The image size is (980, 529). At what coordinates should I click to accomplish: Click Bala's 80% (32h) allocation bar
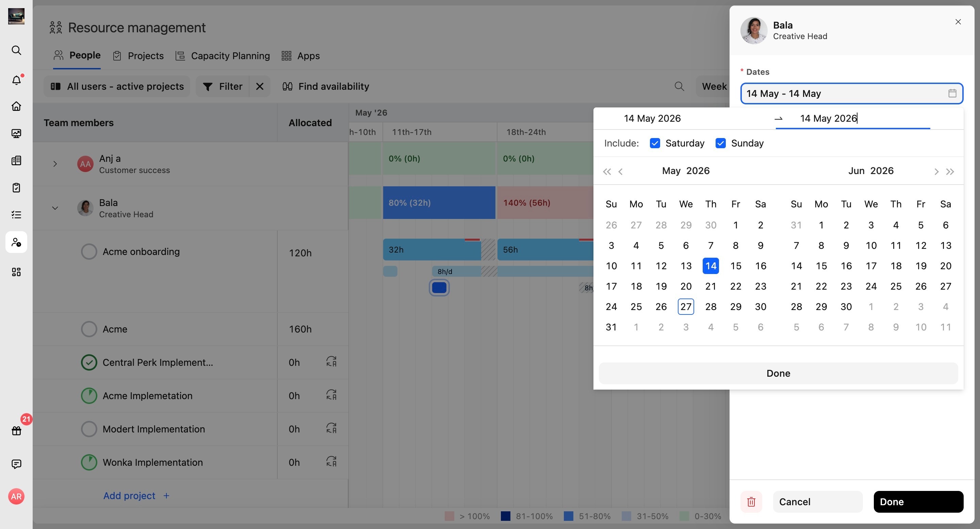(x=439, y=203)
